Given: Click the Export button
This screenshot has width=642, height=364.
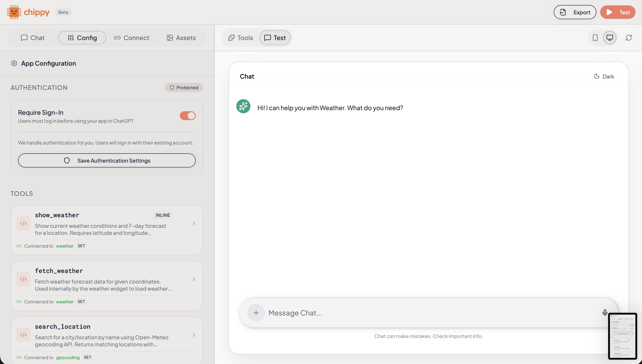Looking at the screenshot, I should point(575,12).
